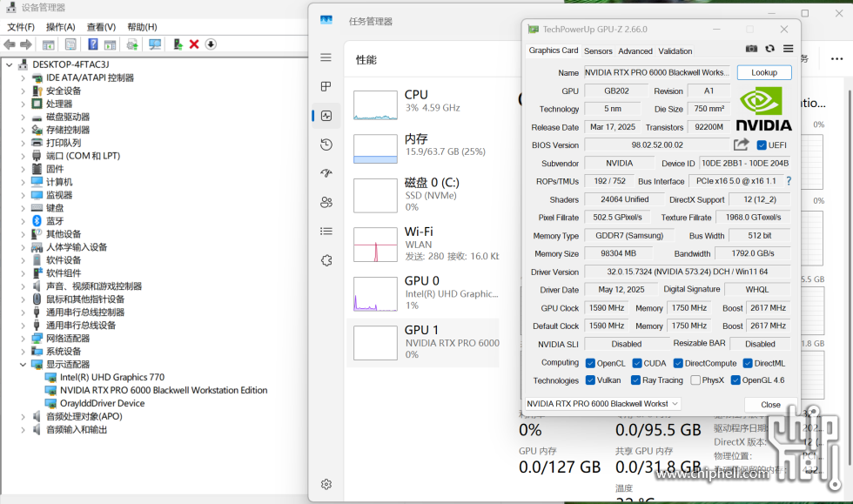Click the Forward arrow in Device Manager toolbar
The width and height of the screenshot is (853, 504).
(26, 44)
